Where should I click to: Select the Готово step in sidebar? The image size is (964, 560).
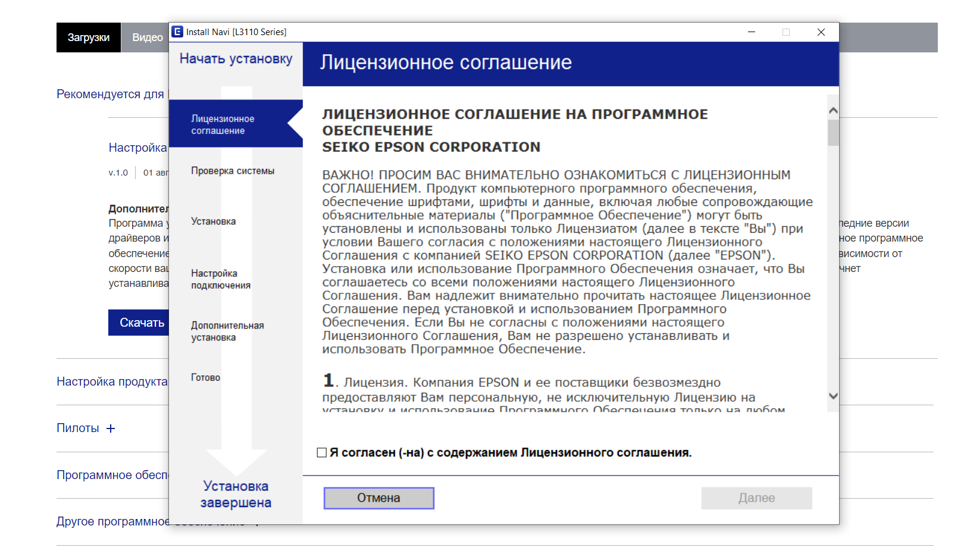point(205,377)
